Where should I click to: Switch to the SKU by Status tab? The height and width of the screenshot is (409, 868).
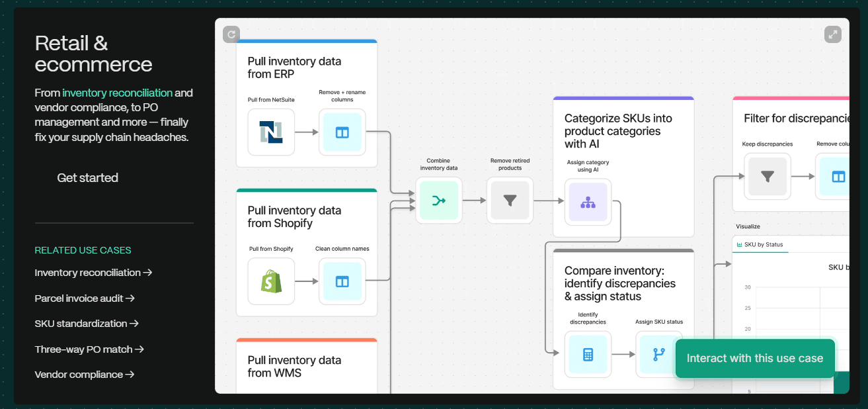coord(760,244)
